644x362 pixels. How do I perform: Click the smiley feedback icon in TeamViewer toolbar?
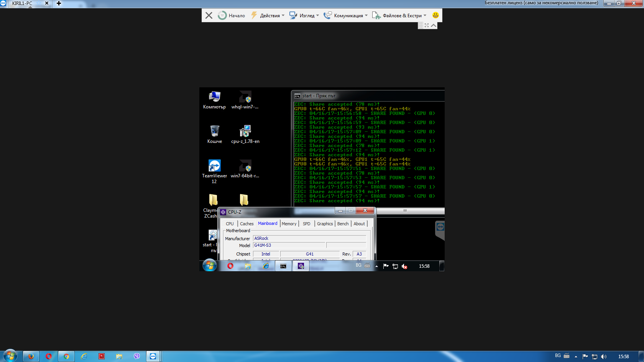435,15
